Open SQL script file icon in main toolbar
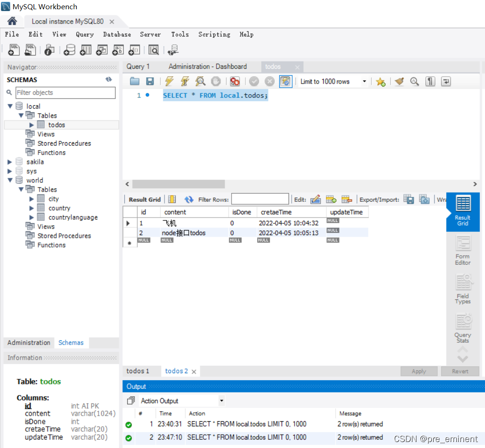 (30, 50)
